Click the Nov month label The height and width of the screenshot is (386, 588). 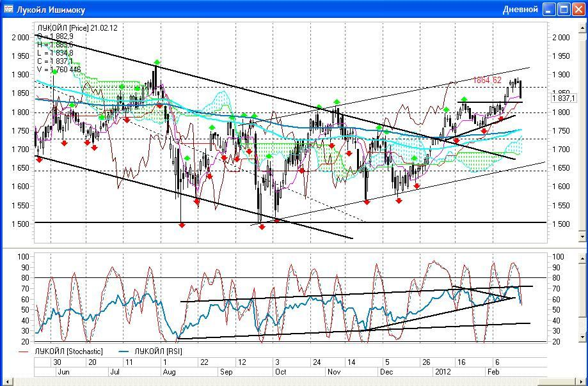(x=334, y=372)
